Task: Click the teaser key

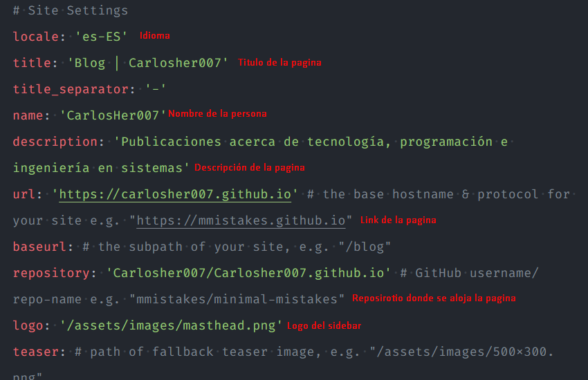Action: click(x=35, y=352)
